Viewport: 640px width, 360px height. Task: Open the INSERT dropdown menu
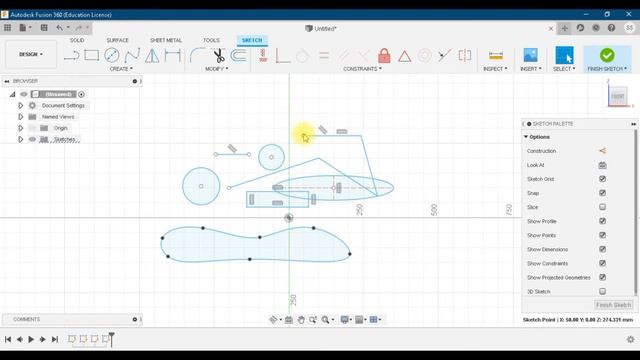531,69
